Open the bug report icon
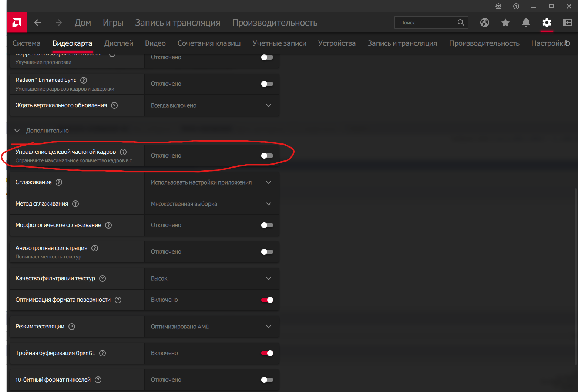Screen dimensions: 578x392 click(x=498, y=6)
